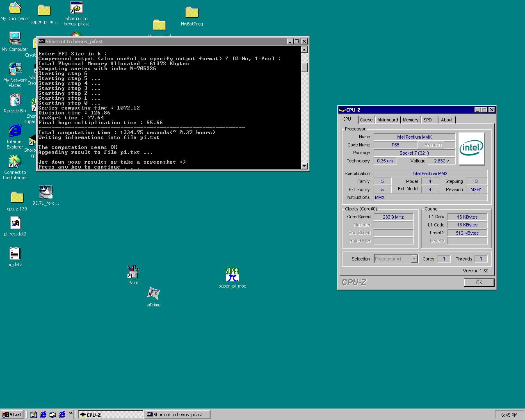Select the Paint shortcut icon
Screen dimensions: 525x420
point(133,275)
